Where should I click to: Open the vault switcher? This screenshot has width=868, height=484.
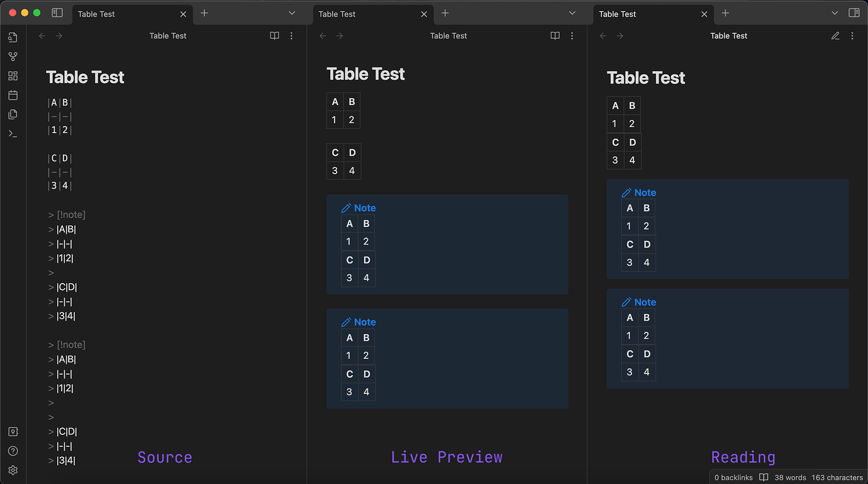tap(13, 431)
